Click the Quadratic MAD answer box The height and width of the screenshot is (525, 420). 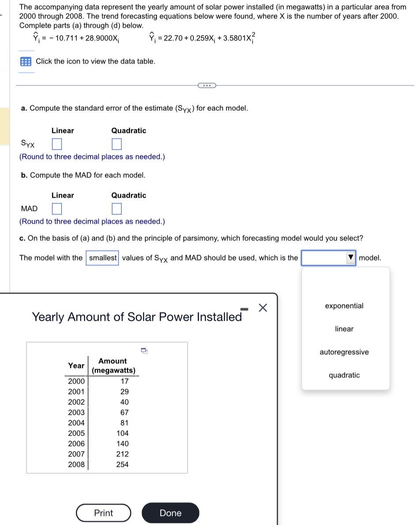[116, 208]
